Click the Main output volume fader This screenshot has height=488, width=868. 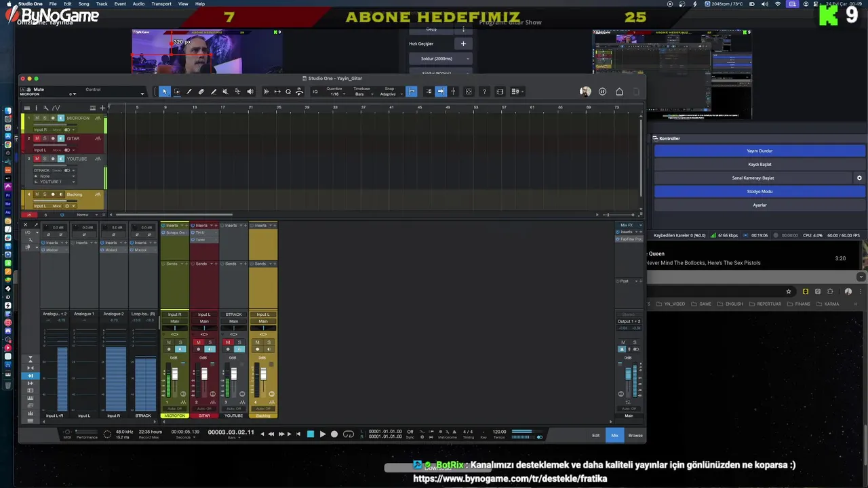point(629,374)
